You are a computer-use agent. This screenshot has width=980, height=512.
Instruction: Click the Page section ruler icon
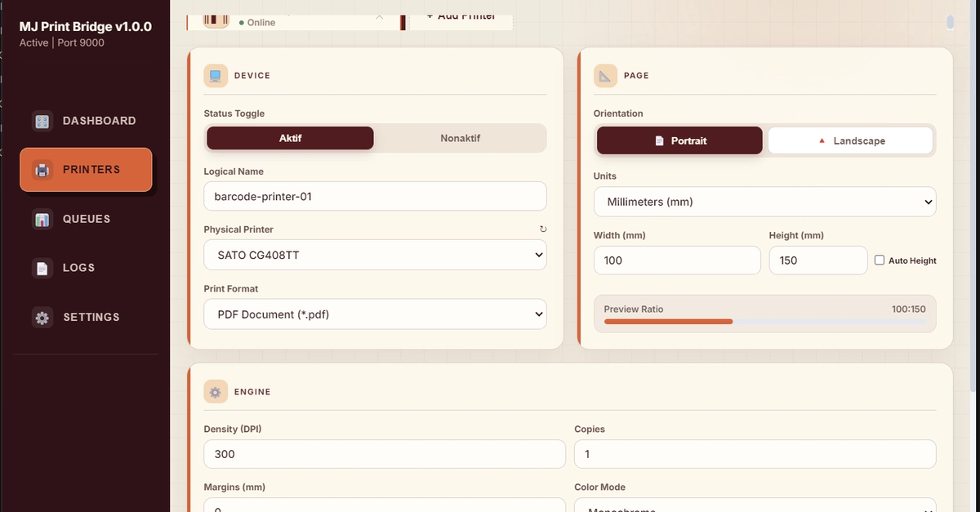pos(605,75)
